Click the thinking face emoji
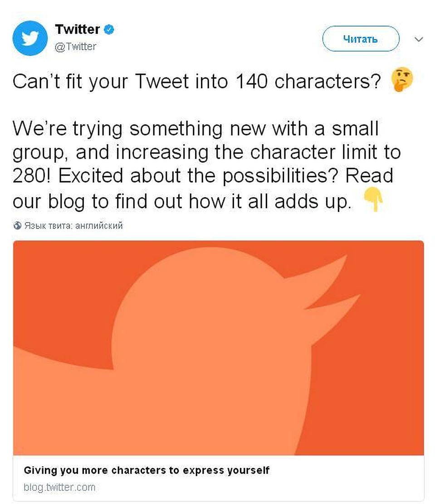Screen dimensions: 435x504 (403, 82)
